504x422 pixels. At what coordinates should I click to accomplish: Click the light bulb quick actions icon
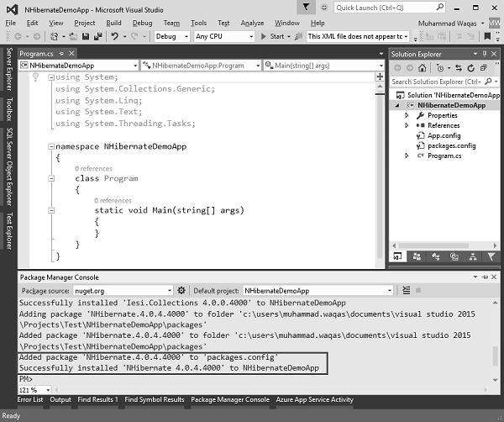pos(35,77)
